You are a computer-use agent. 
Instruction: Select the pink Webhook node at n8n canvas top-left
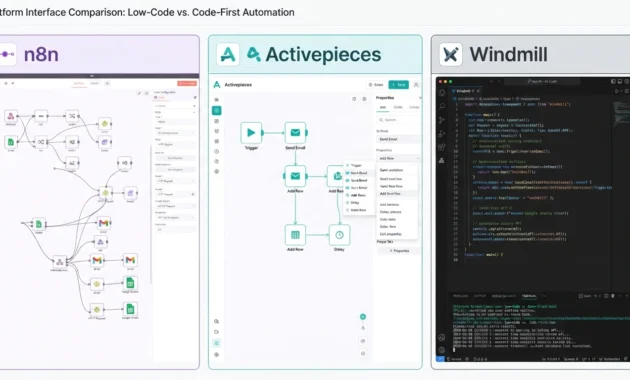click(x=11, y=116)
